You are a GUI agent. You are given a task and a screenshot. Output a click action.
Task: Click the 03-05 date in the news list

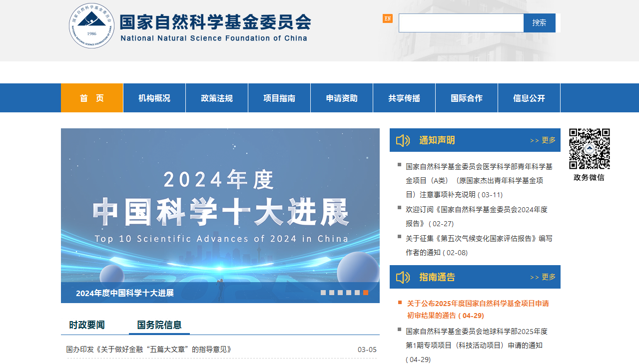pos(367,350)
